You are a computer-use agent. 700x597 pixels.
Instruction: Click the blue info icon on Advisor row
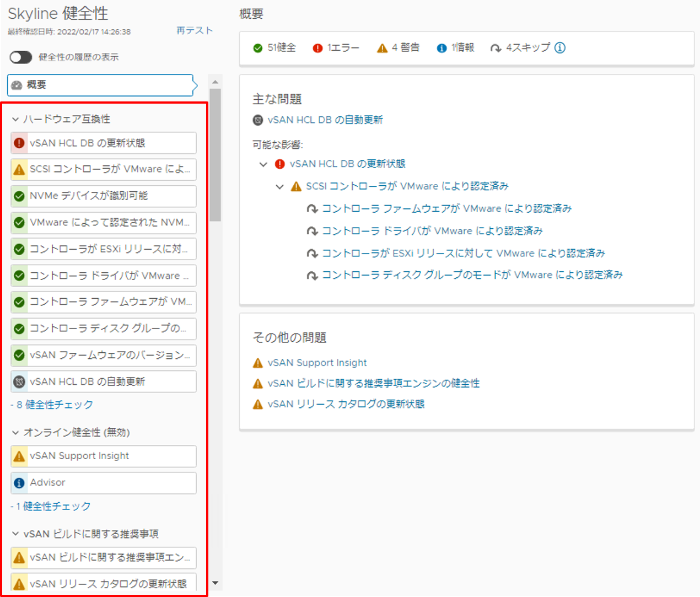19,483
